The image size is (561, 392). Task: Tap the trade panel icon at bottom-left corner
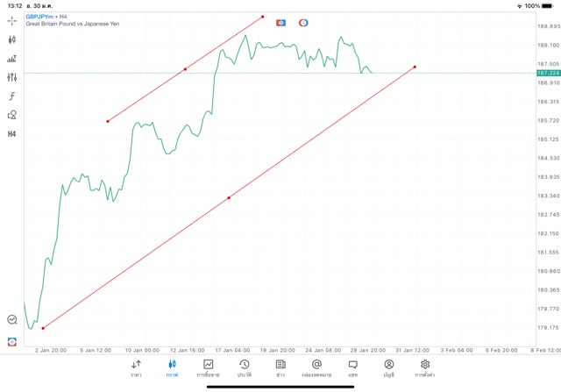12,341
